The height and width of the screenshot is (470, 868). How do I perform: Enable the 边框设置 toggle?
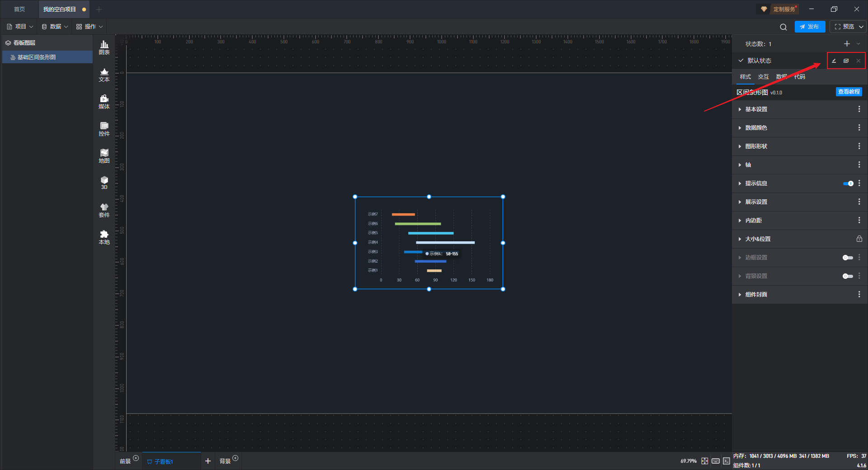point(848,258)
